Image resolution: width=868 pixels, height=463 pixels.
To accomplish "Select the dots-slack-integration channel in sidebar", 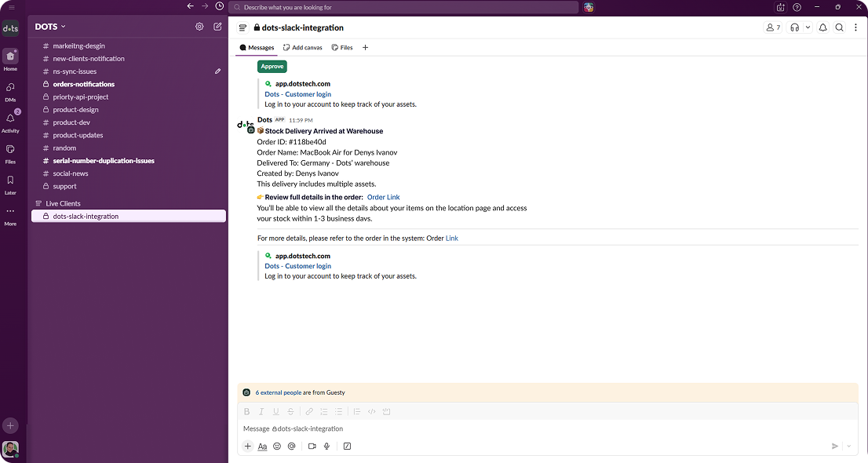I will tap(128, 216).
